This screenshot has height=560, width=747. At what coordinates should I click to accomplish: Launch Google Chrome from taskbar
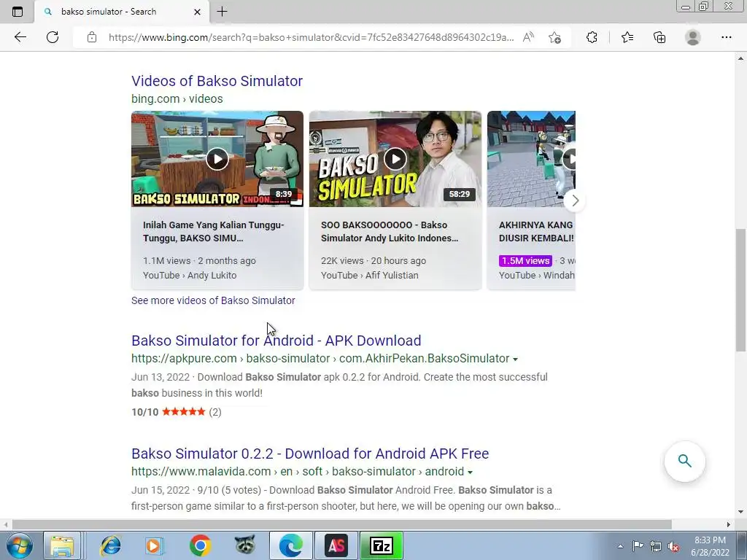point(200,545)
